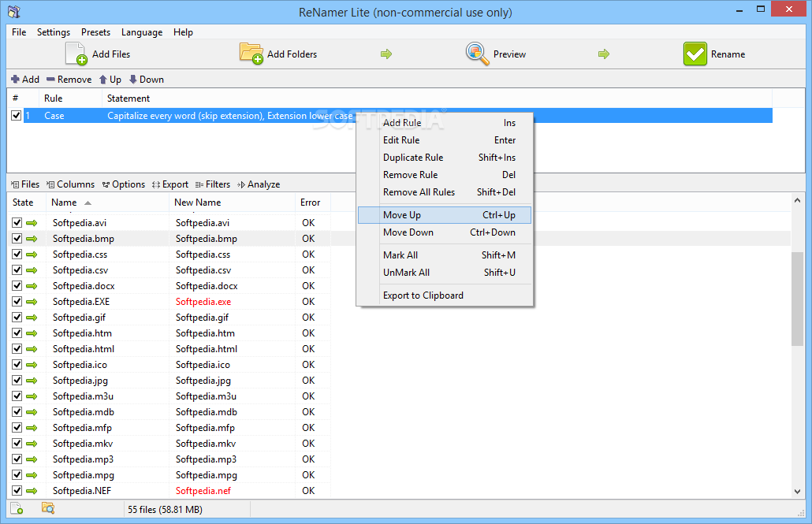Click the file list vertical scrollbar thumb
The image size is (812, 524).
coord(797,299)
